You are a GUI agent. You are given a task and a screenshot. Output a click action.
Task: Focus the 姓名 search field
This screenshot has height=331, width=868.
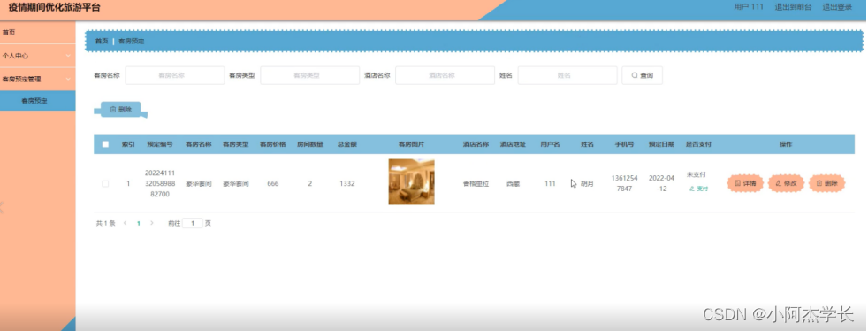pyautogui.click(x=567, y=75)
